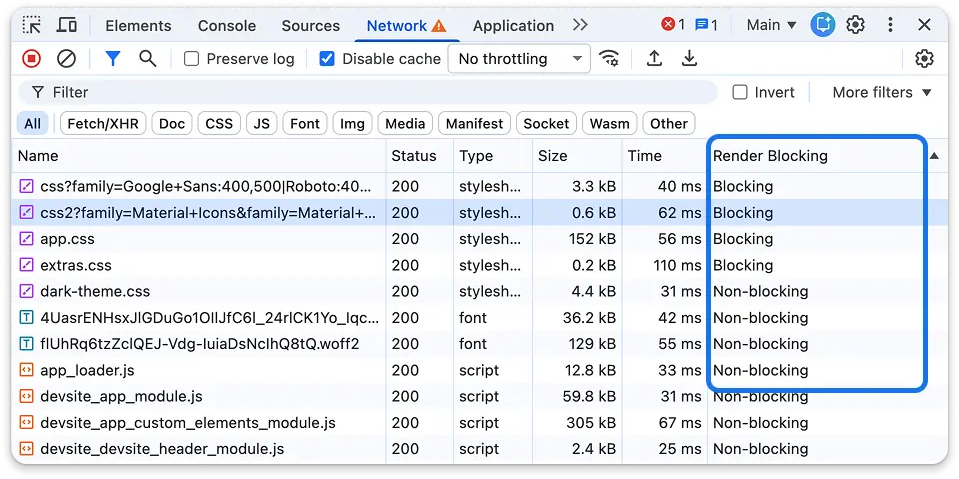Select the css?family=Google+Sans request row
The image size is (959, 479).
[480, 186]
